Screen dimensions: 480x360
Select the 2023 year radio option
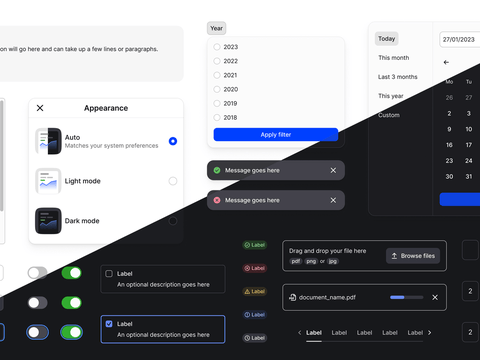tap(217, 47)
